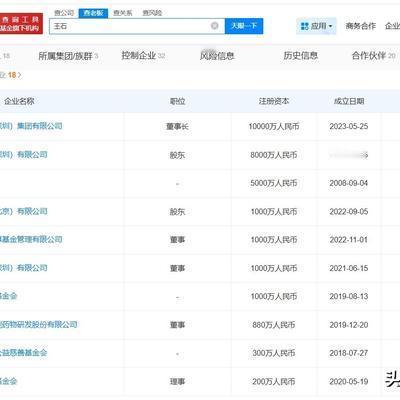Click the 300万人民币 capital cell

click(274, 353)
